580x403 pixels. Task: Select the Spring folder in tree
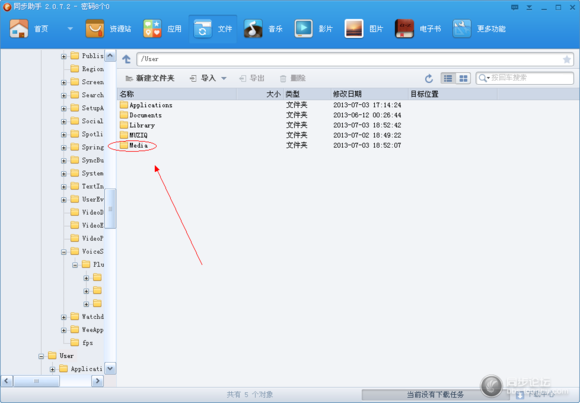(87, 147)
